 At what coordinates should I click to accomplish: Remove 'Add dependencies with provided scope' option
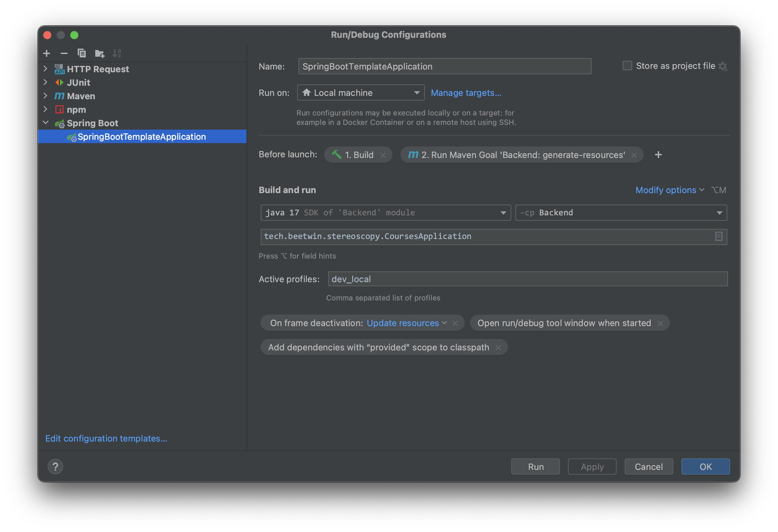[x=498, y=348]
